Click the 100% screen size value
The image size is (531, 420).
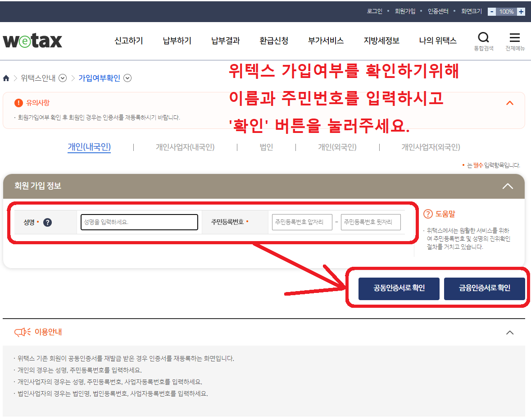coord(506,12)
